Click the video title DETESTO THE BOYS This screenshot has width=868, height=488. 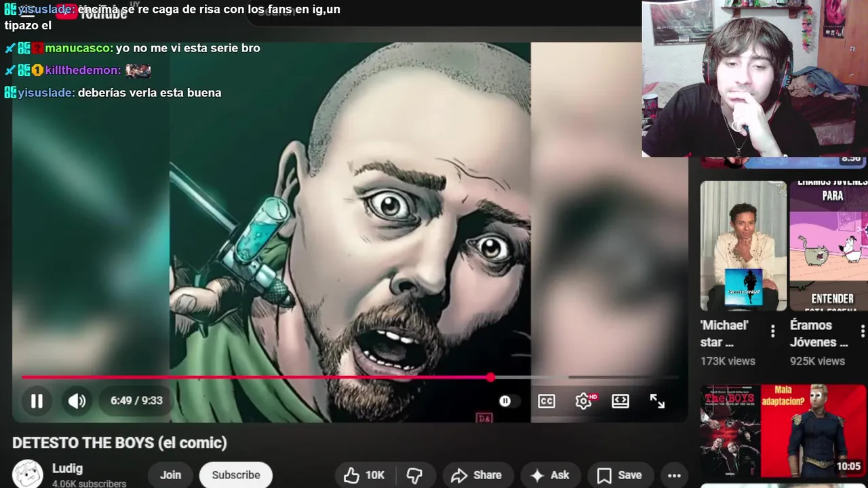click(119, 443)
